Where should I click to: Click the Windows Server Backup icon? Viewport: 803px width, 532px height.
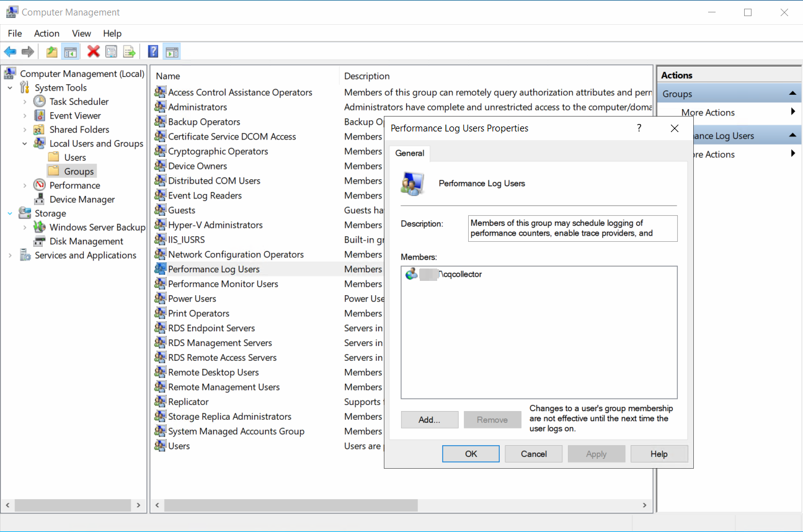pos(40,227)
